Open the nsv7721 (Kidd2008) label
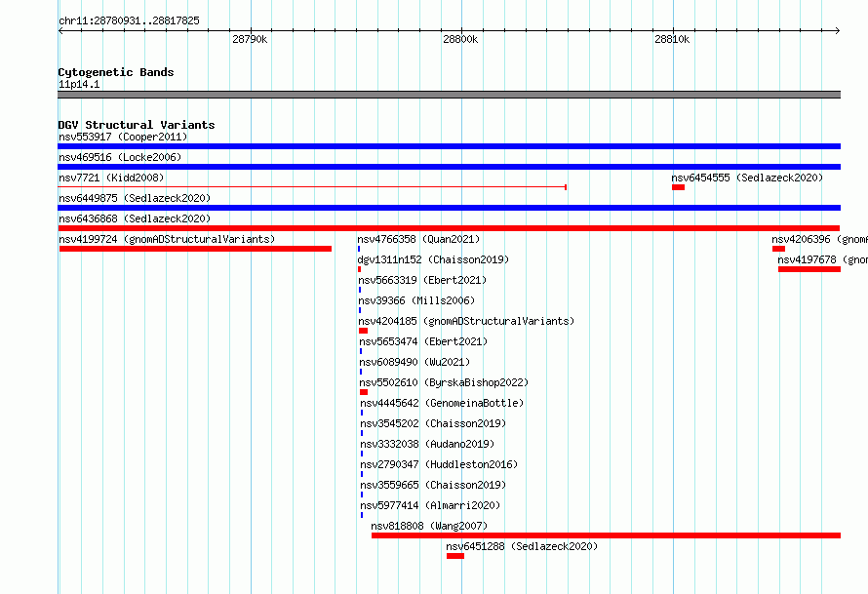The width and height of the screenshot is (868, 594). [111, 178]
